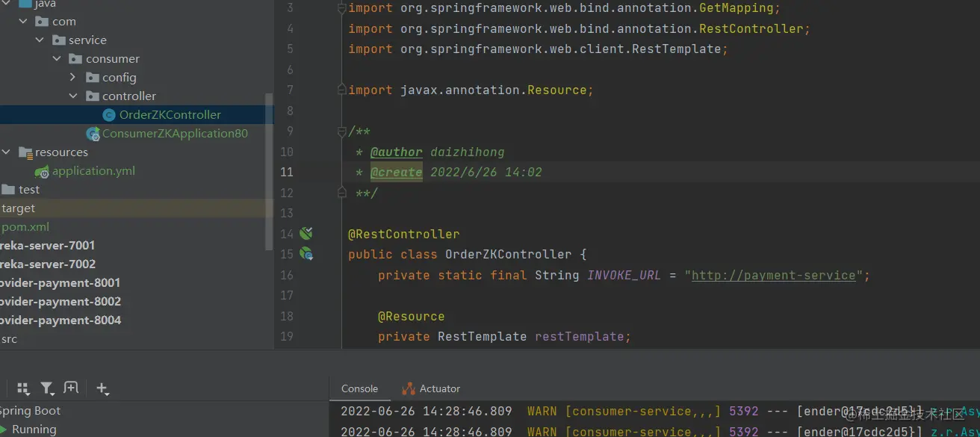Fold the Javadoc comment at line 9

pyautogui.click(x=342, y=131)
